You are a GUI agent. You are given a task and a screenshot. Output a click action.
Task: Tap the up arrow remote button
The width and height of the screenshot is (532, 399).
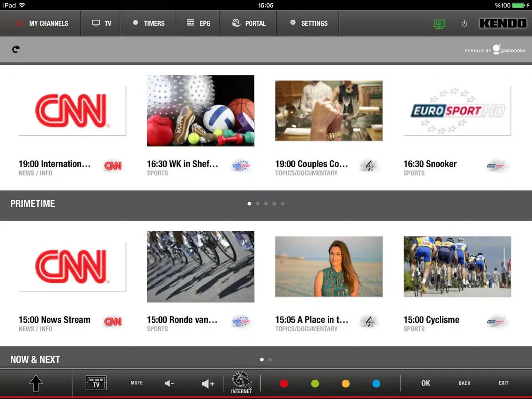coord(36,384)
